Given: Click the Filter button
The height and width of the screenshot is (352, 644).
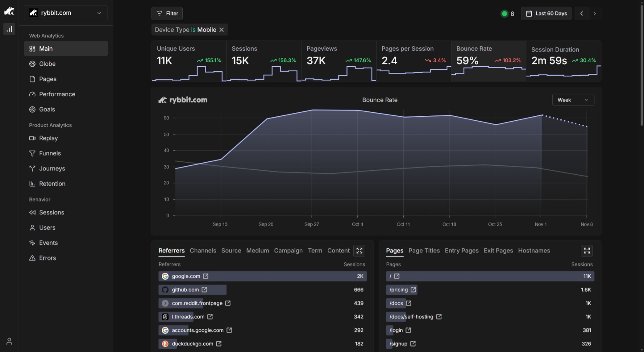Looking at the screenshot, I should click(x=167, y=14).
